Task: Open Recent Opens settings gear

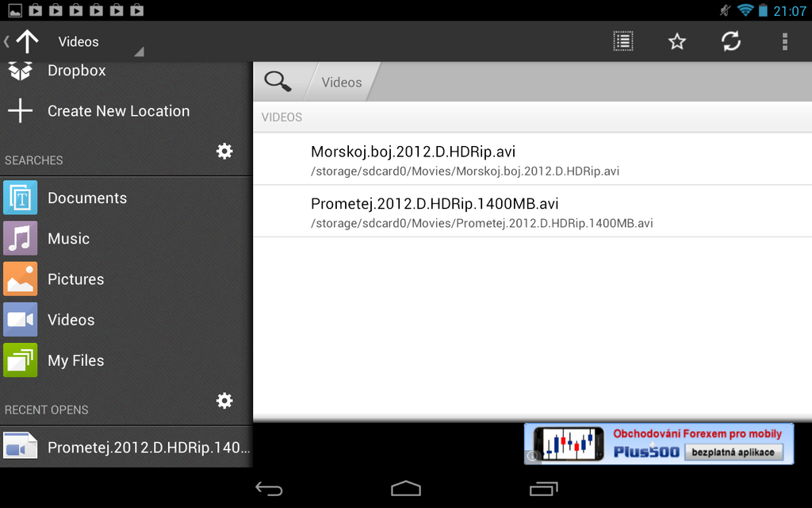Action: 224,401
